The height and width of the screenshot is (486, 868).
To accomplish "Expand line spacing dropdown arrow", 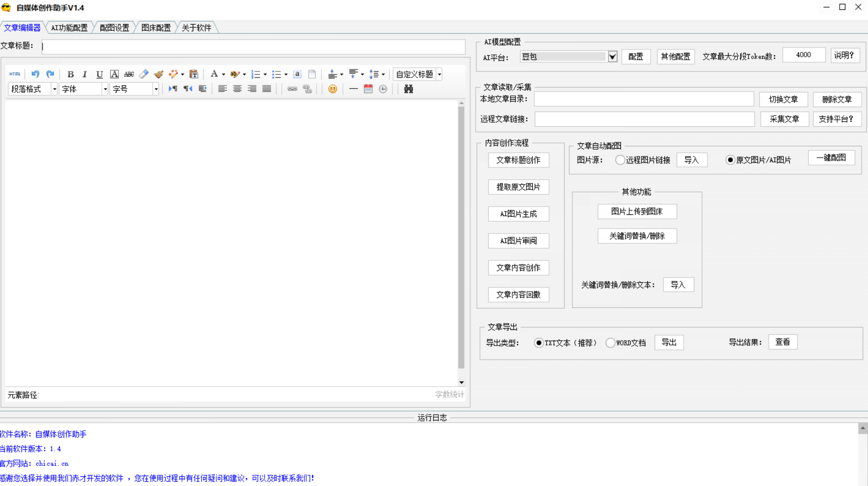I will click(x=383, y=74).
